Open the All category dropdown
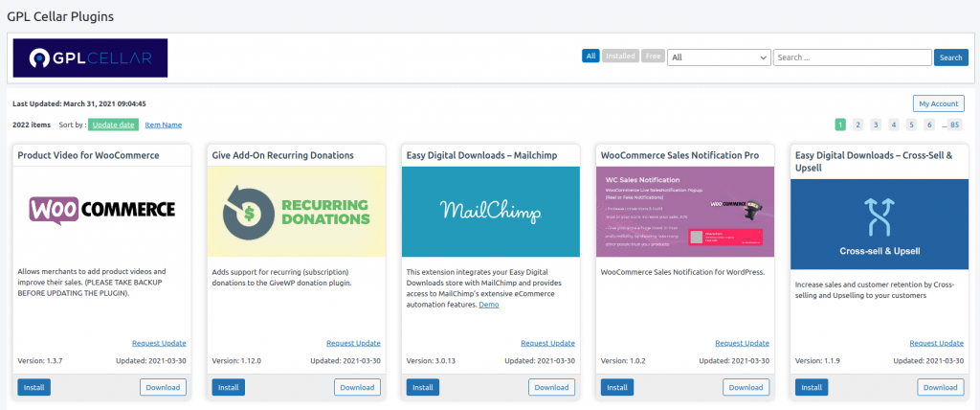Viewport: 980px width, 410px height. tap(719, 57)
